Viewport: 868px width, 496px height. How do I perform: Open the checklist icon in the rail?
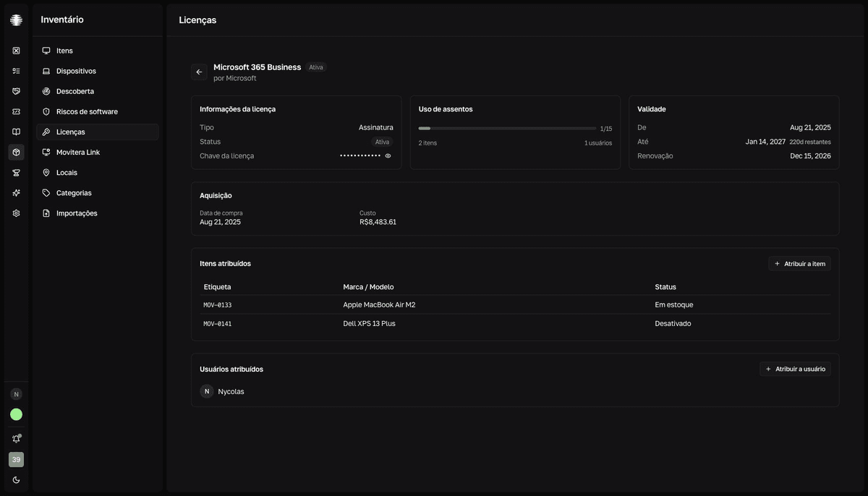(x=16, y=71)
